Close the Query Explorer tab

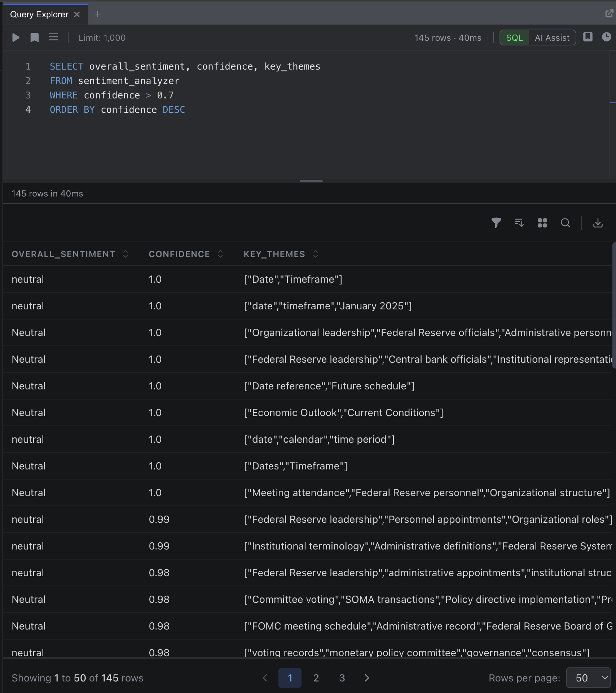(77, 14)
